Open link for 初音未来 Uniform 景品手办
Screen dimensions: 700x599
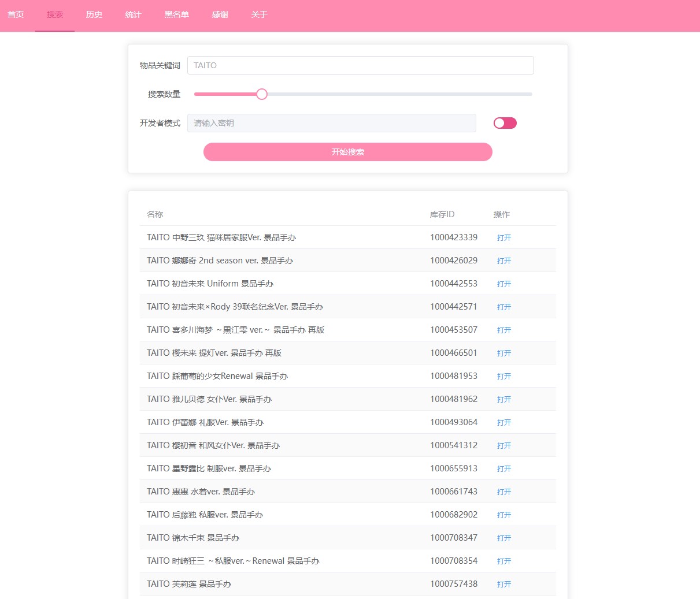[504, 284]
